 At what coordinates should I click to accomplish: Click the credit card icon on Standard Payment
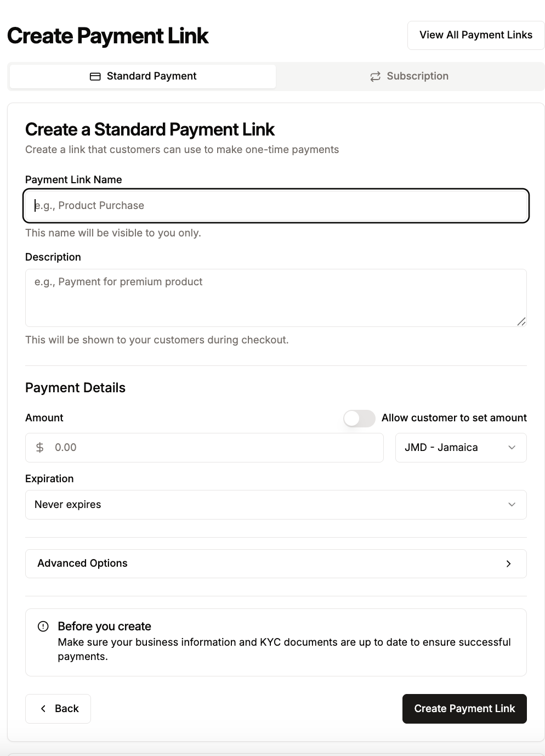coord(95,77)
